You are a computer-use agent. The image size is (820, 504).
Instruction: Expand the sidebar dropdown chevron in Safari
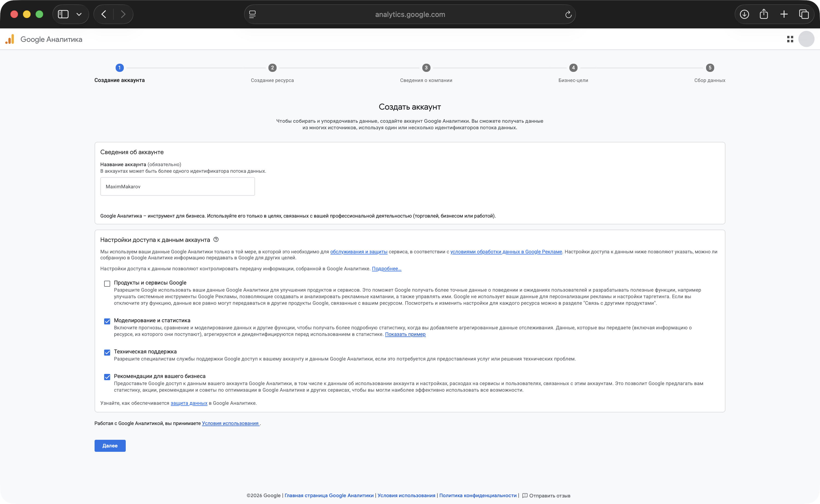coord(79,14)
